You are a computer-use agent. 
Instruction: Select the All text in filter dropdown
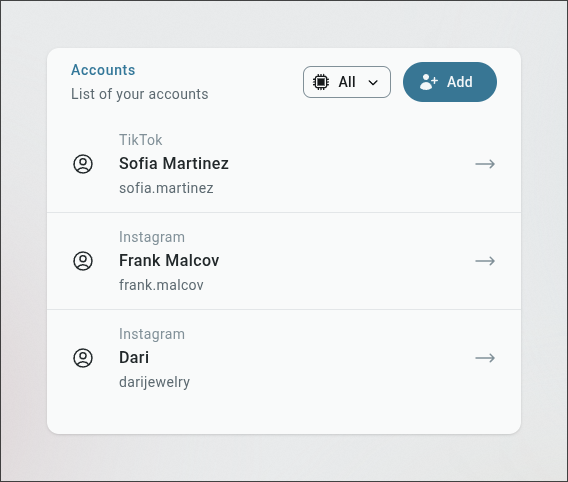(347, 82)
